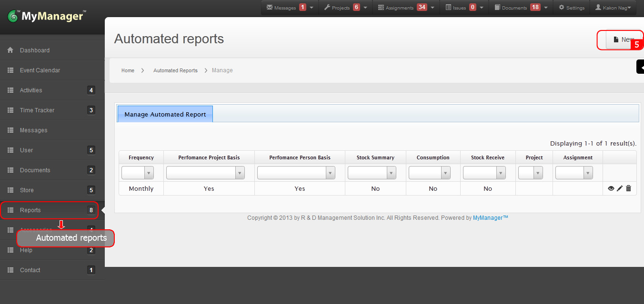The image size is (644, 304).
Task: Click the MyManager logo icon
Action: (x=13, y=17)
